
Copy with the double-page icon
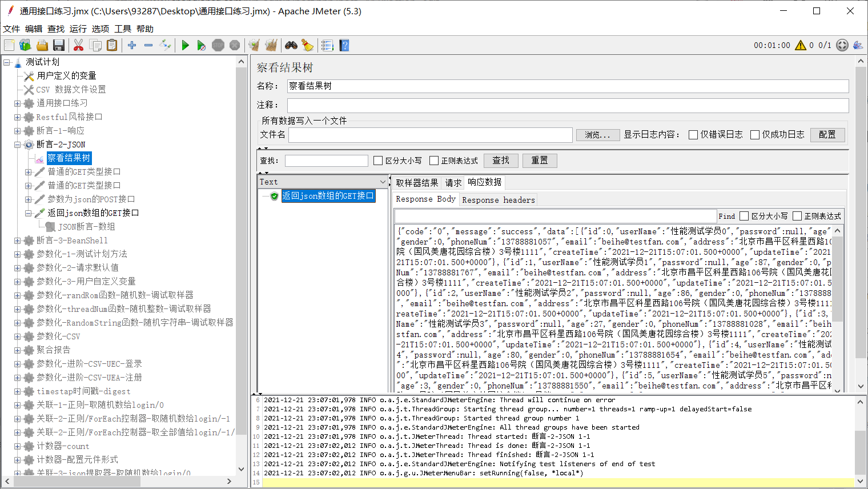pos(95,45)
